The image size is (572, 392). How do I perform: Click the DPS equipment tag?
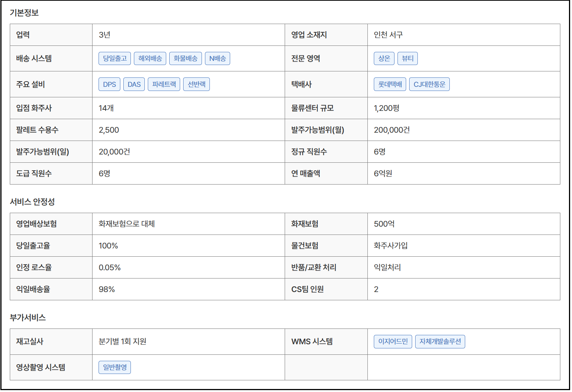tap(109, 85)
